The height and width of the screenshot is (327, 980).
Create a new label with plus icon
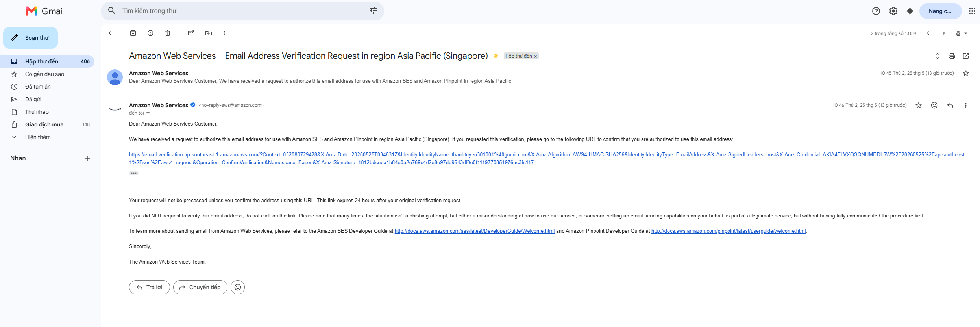click(87, 158)
